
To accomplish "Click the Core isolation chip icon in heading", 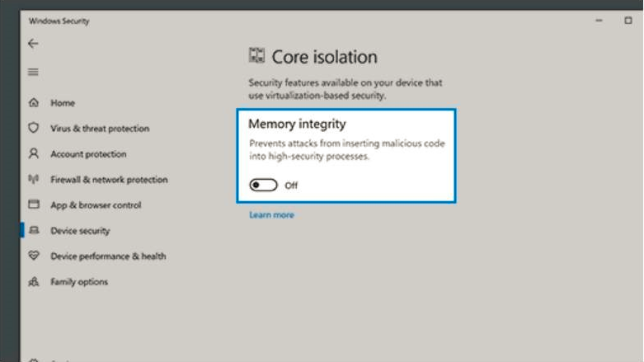I will [x=257, y=56].
